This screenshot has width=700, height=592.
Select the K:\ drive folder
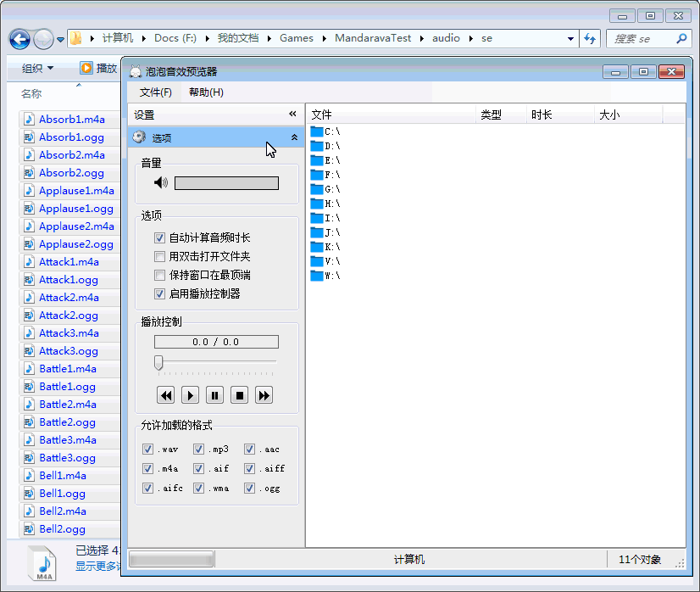(325, 247)
